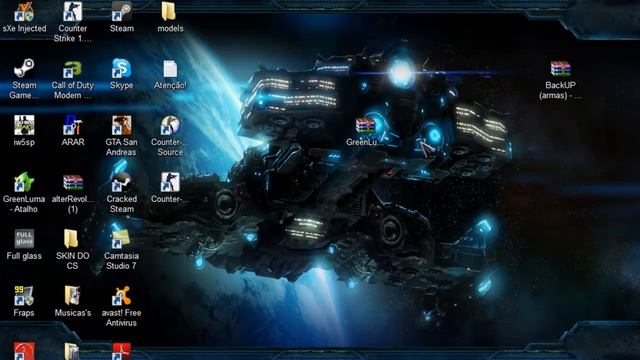
Task: Open the Steam shortcut icon
Action: coord(122,12)
